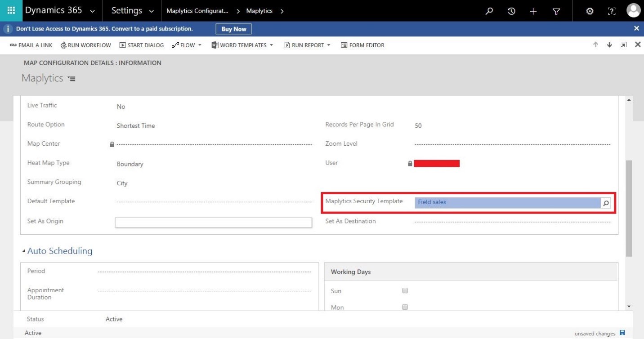Click the info icon in notification bar
The width and height of the screenshot is (644, 339).
coord(7,29)
